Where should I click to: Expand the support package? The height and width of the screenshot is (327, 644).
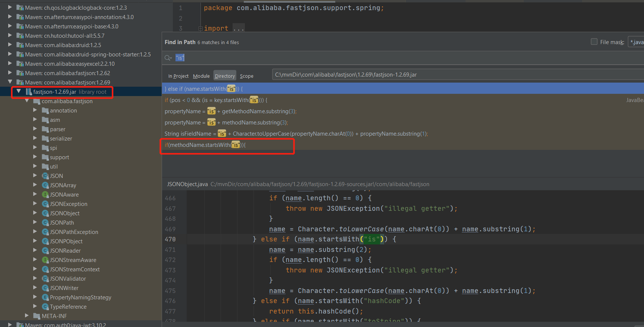pos(35,157)
